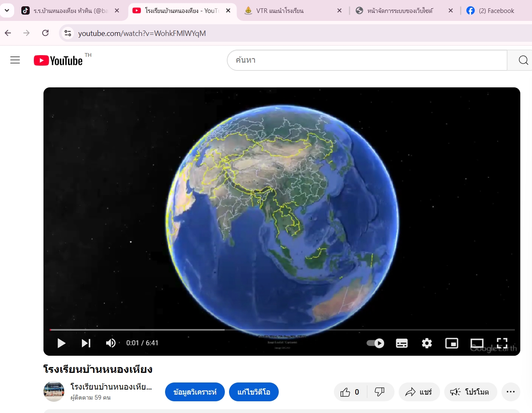Viewport: 532px width, 413px height.
Task: Switch to the Facebook tab
Action: click(496, 11)
